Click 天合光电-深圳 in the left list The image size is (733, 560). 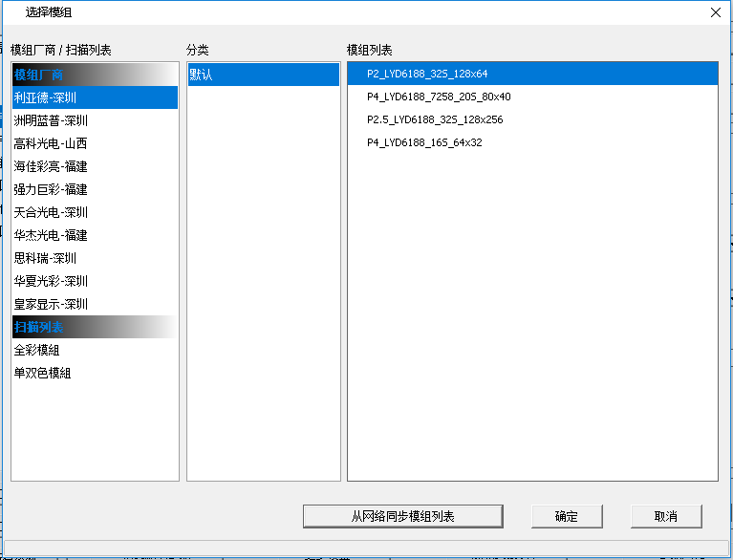coord(51,212)
